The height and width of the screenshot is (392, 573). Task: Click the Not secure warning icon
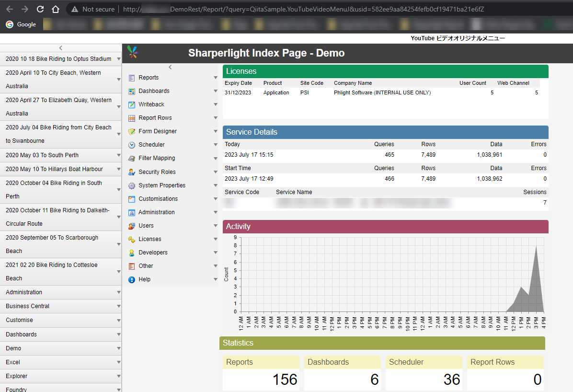75,9
